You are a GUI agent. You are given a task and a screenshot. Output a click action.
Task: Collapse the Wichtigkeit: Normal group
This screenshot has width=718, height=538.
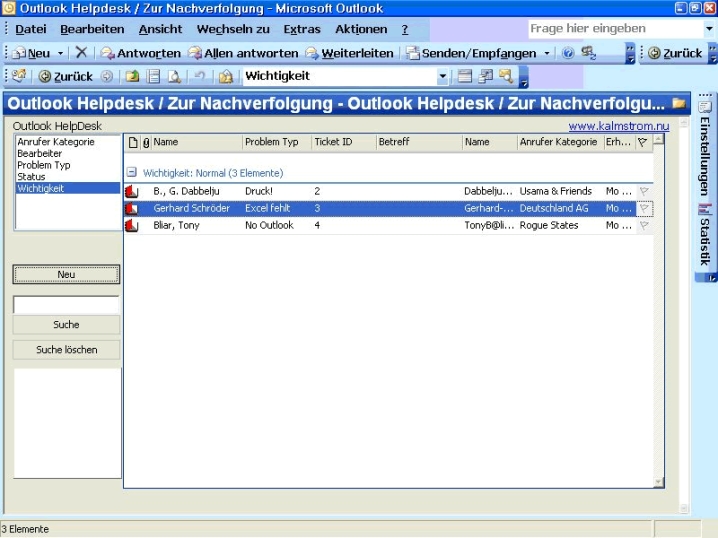[x=132, y=173]
